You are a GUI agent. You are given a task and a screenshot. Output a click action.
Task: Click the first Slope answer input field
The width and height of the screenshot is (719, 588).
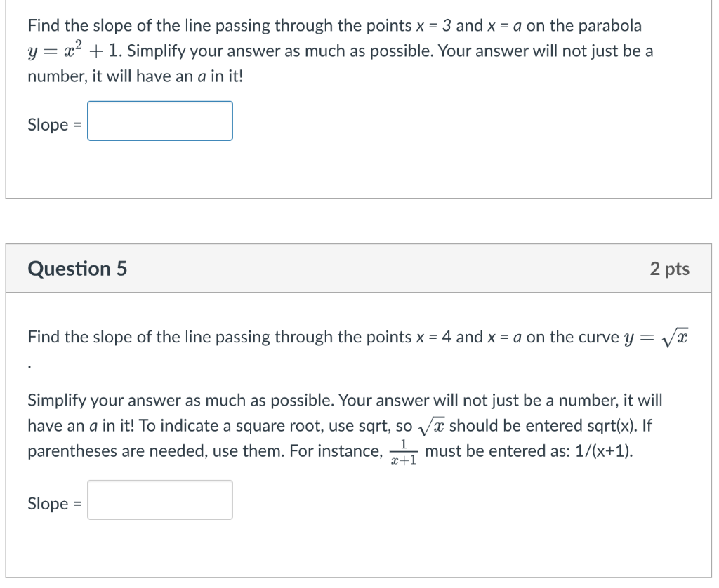click(x=159, y=121)
